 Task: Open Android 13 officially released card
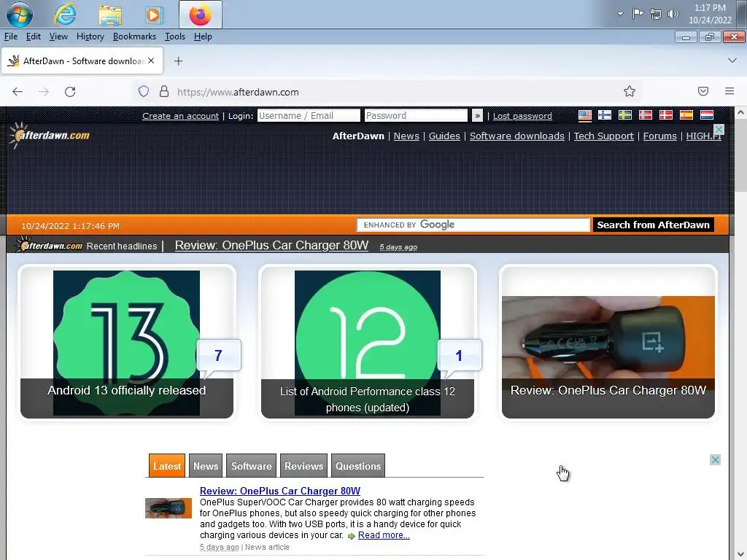[127, 342]
